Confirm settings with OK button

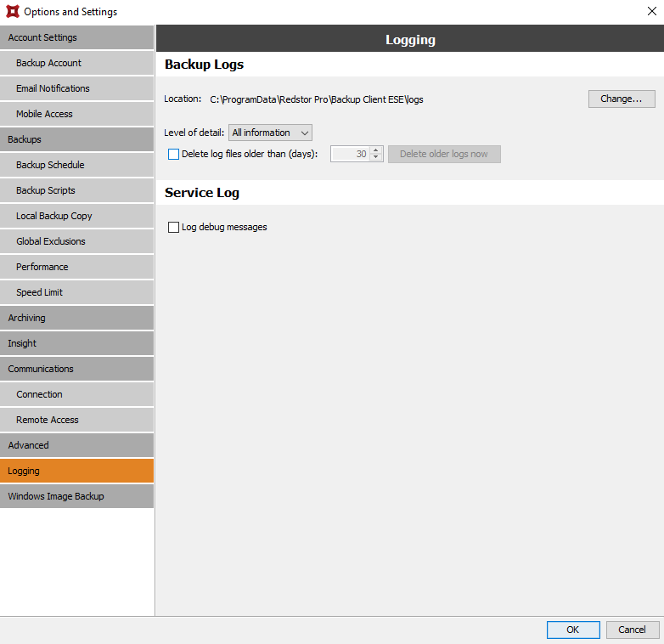(573, 630)
